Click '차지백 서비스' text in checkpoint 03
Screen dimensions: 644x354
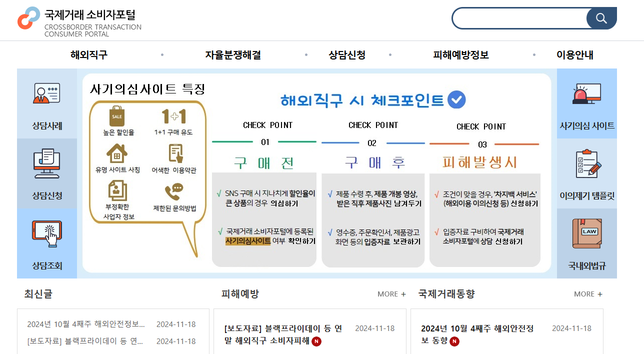point(515,194)
